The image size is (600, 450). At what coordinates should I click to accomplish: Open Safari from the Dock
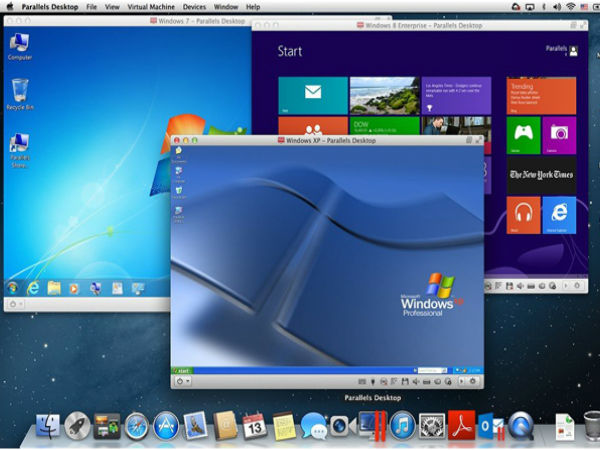point(137,426)
